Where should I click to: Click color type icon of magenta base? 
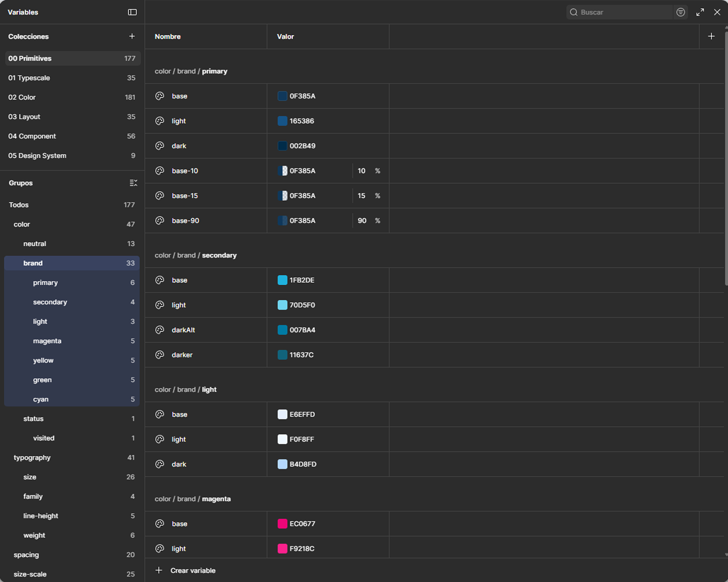[x=160, y=524]
